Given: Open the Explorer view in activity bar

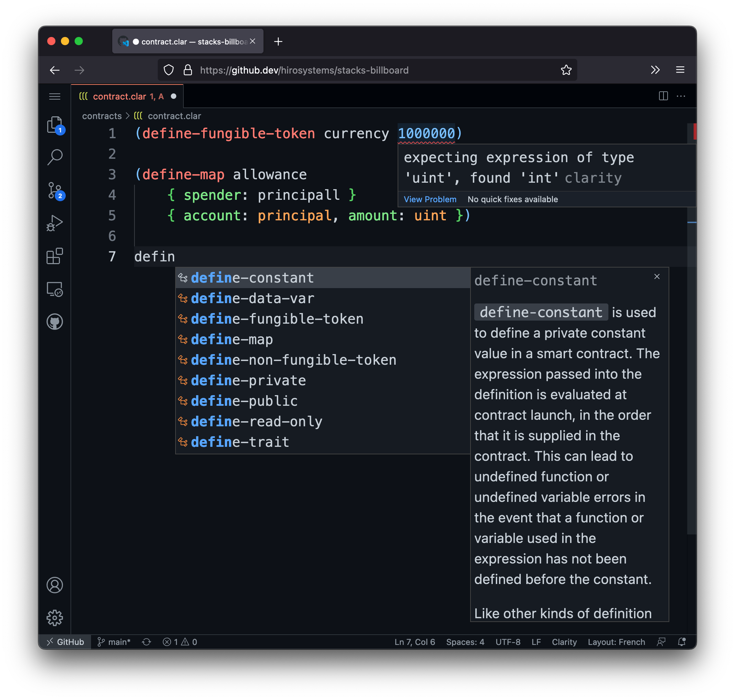Looking at the screenshot, I should coord(54,125).
